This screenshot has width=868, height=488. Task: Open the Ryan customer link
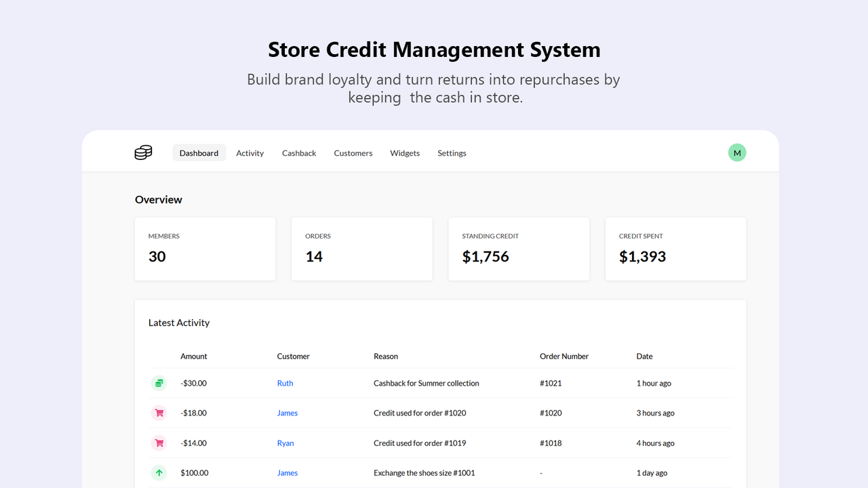pos(285,443)
